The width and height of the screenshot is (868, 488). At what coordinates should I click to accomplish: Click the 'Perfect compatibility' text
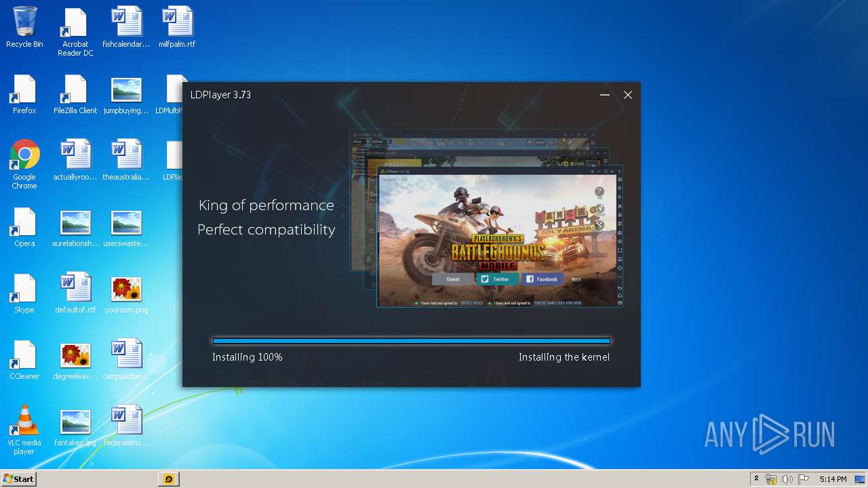pyautogui.click(x=267, y=230)
